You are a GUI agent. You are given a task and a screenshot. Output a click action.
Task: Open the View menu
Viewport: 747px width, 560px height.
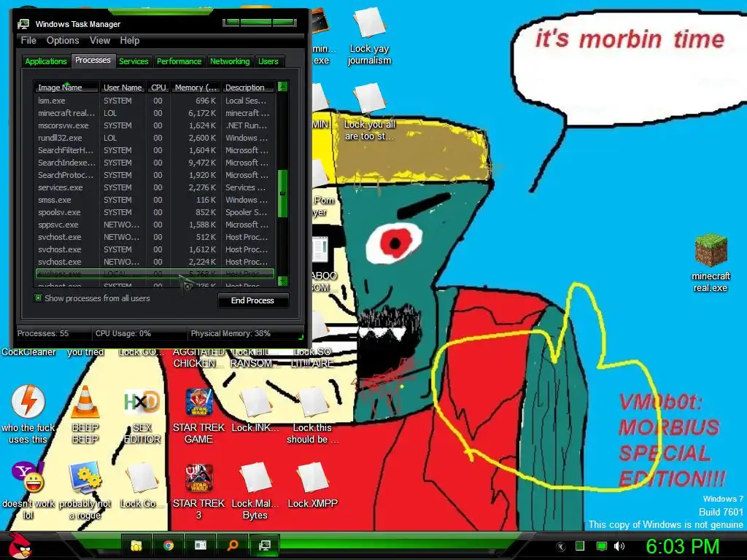click(x=100, y=41)
